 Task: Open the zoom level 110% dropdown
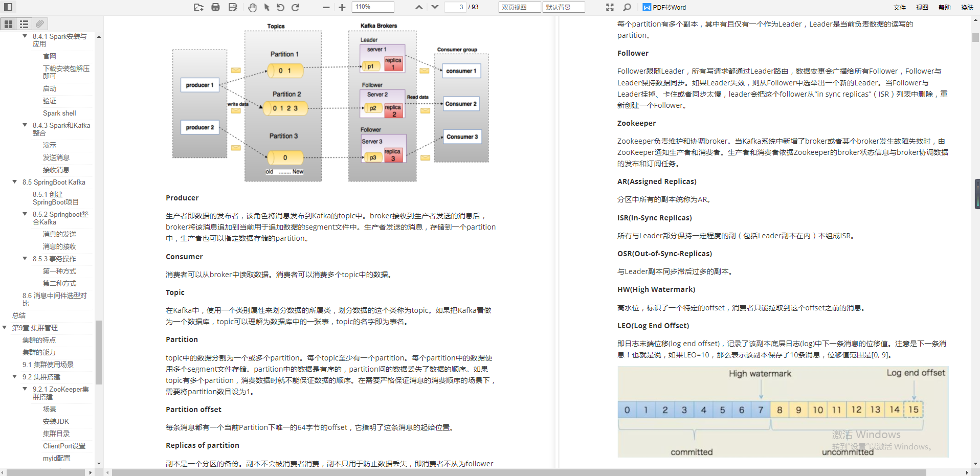pos(374,7)
